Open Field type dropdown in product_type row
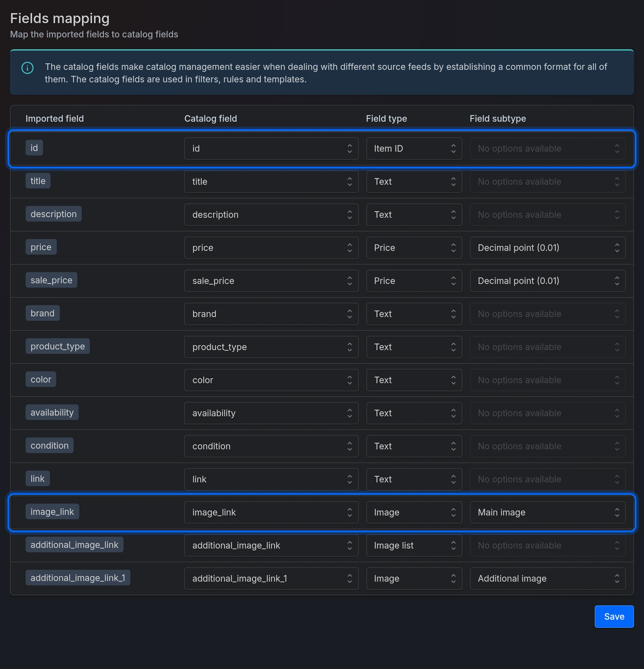 [x=414, y=347]
